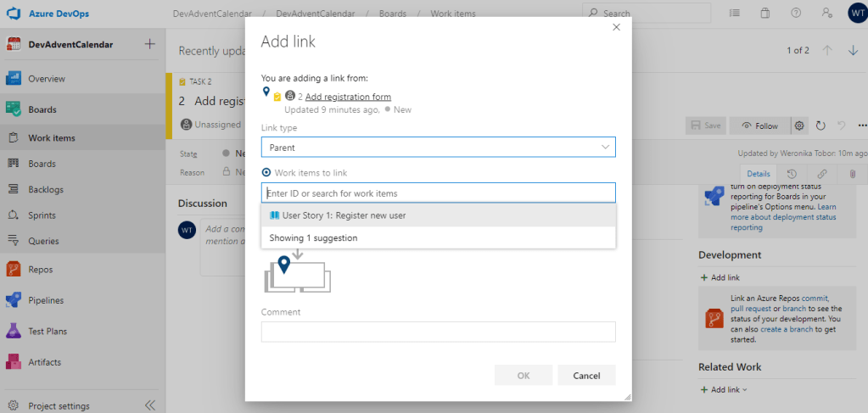The height and width of the screenshot is (413, 868).
Task: Open the marketplace shopping bag icon
Action: click(x=764, y=14)
